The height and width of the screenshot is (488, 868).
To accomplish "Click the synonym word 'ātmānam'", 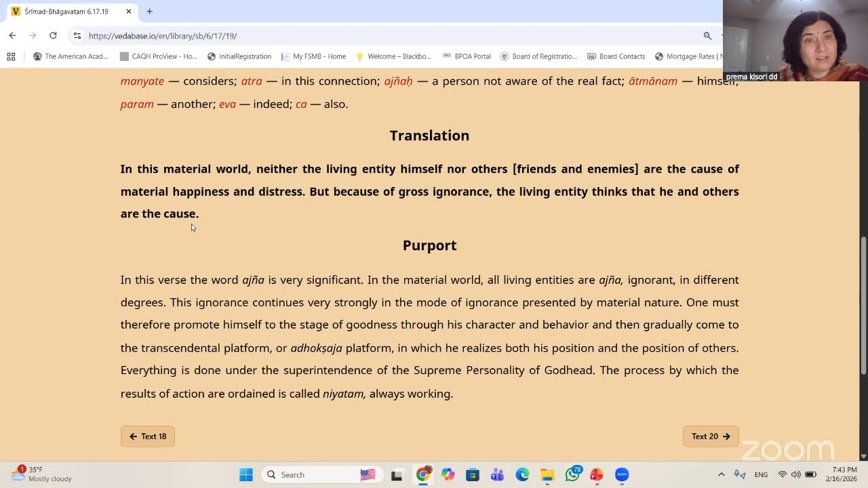I will (653, 81).
